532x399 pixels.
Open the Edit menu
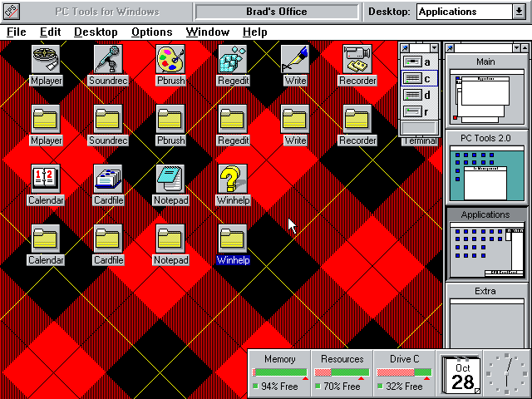click(x=50, y=32)
